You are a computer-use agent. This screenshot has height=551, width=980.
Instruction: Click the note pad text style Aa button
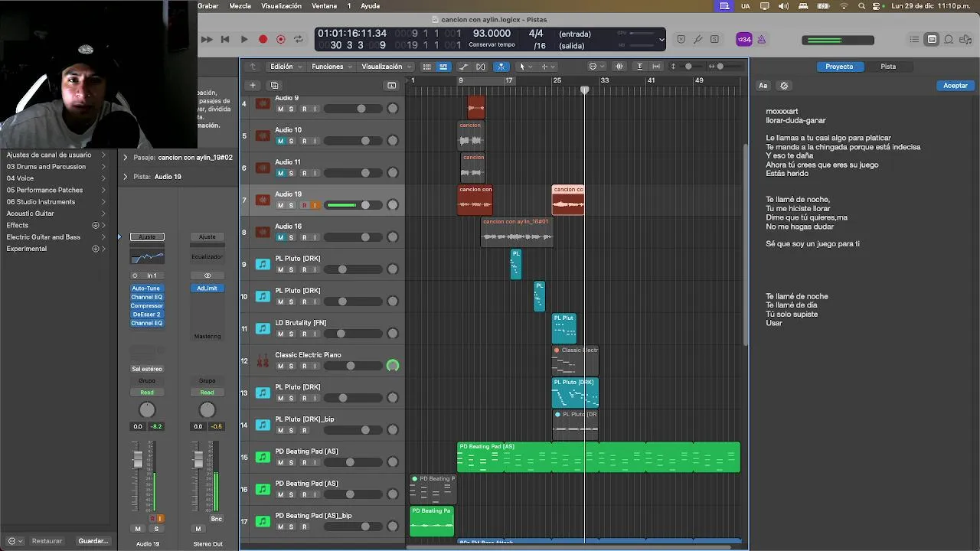click(x=763, y=86)
